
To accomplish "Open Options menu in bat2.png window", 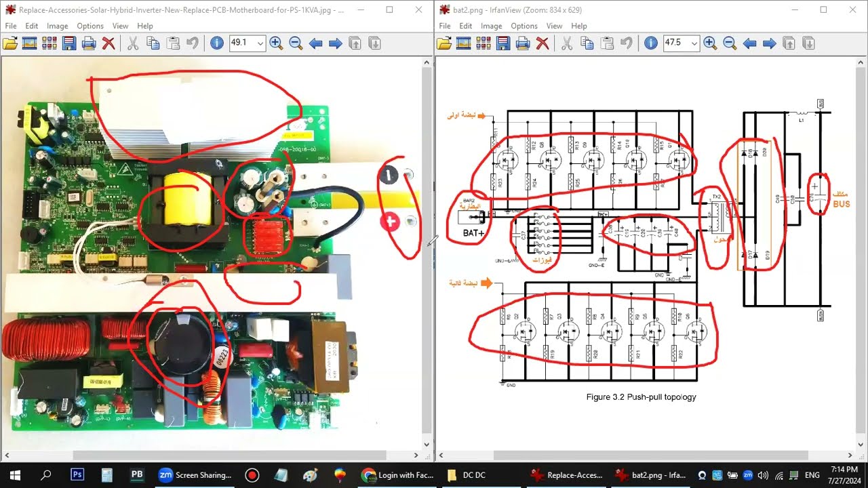I will [524, 26].
